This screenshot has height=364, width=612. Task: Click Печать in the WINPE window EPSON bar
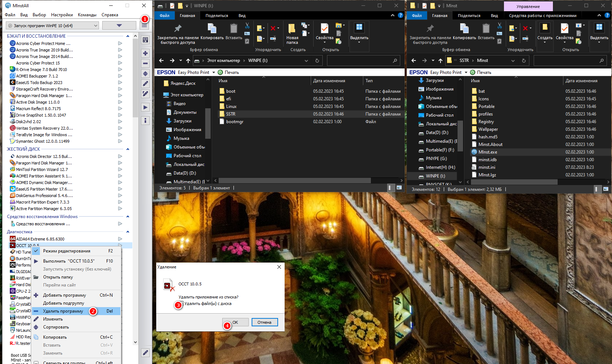pyautogui.click(x=228, y=72)
